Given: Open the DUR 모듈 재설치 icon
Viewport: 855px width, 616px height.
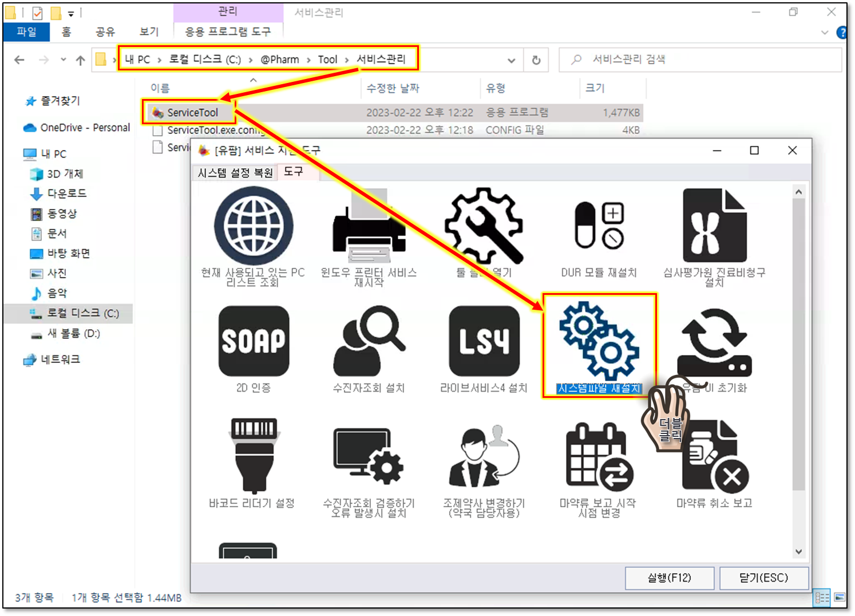Looking at the screenshot, I should click(x=599, y=226).
